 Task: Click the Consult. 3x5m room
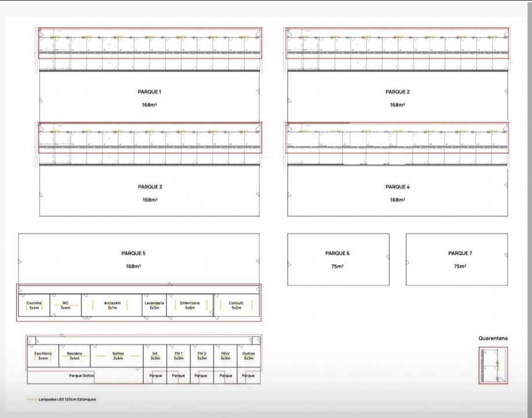pos(236,305)
